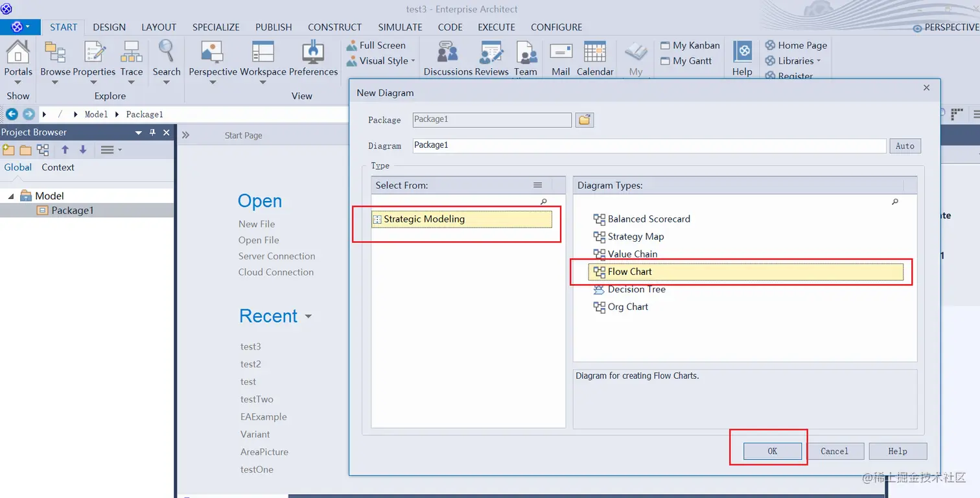Screen dimensions: 980x498
Task: Click the back navigation arrow
Action: [x=12, y=114]
